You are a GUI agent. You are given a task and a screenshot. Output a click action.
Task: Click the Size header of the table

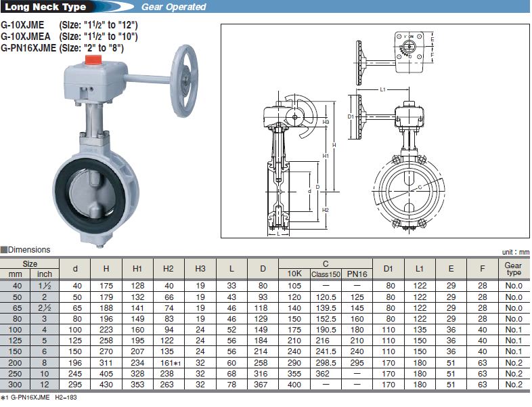click(29, 263)
